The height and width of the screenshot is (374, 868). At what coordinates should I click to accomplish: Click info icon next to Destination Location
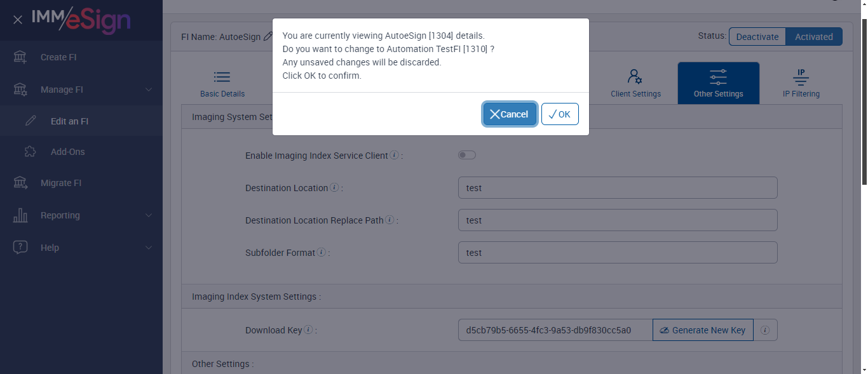click(334, 188)
